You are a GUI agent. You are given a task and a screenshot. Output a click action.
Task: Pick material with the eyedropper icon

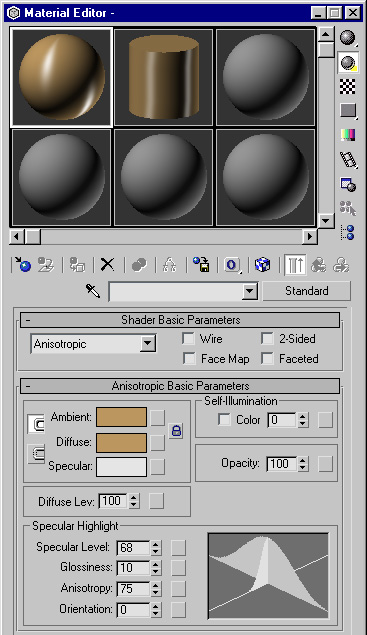click(x=93, y=290)
